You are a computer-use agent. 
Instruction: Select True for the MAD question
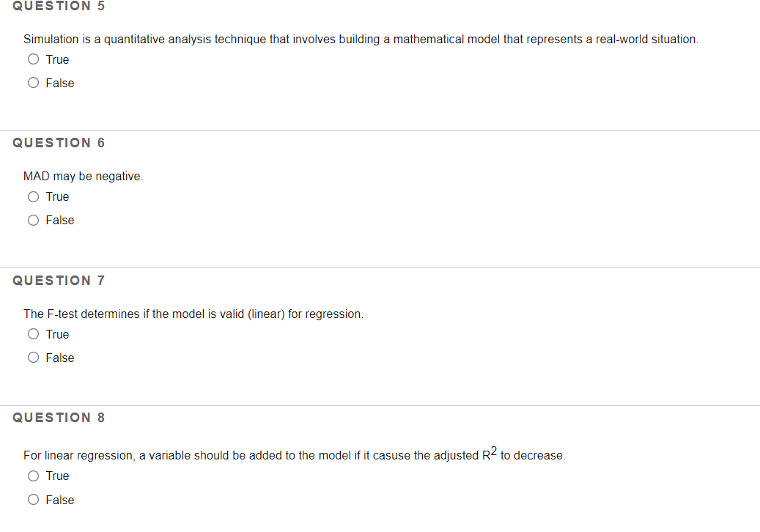[x=33, y=196]
